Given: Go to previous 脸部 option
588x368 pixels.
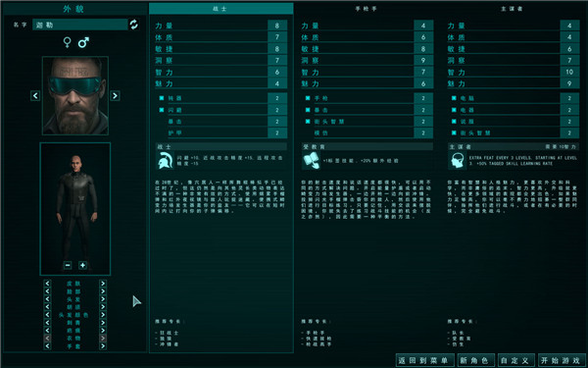Looking at the screenshot, I should [x=47, y=291].
